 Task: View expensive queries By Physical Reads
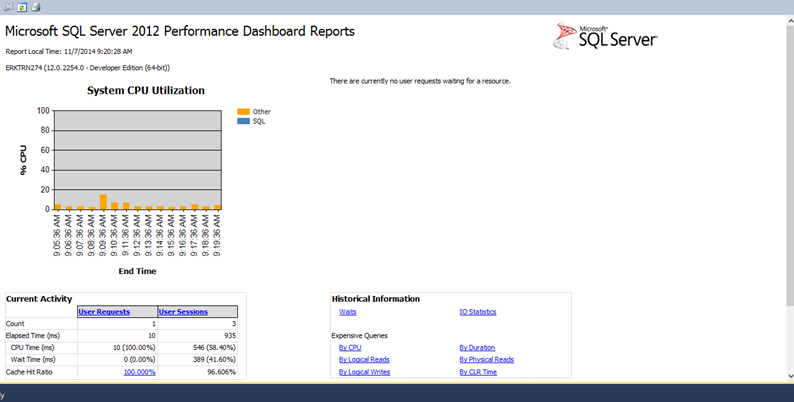pyautogui.click(x=487, y=359)
